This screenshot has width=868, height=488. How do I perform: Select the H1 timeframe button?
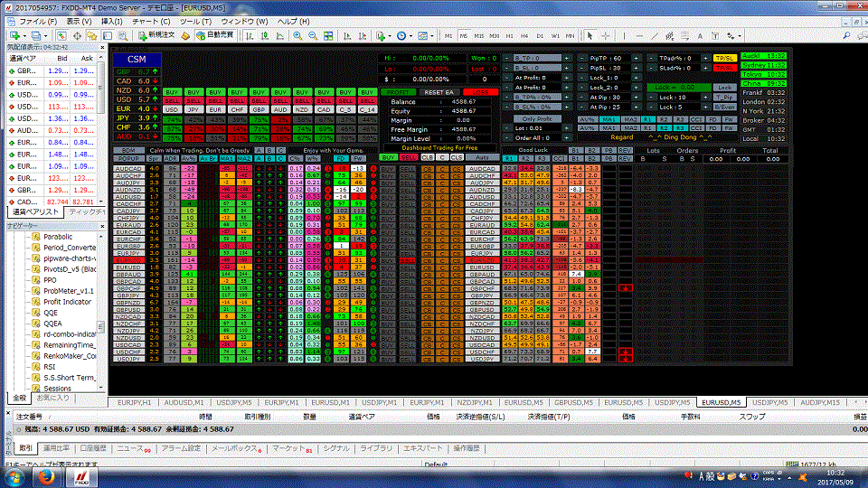pos(509,36)
